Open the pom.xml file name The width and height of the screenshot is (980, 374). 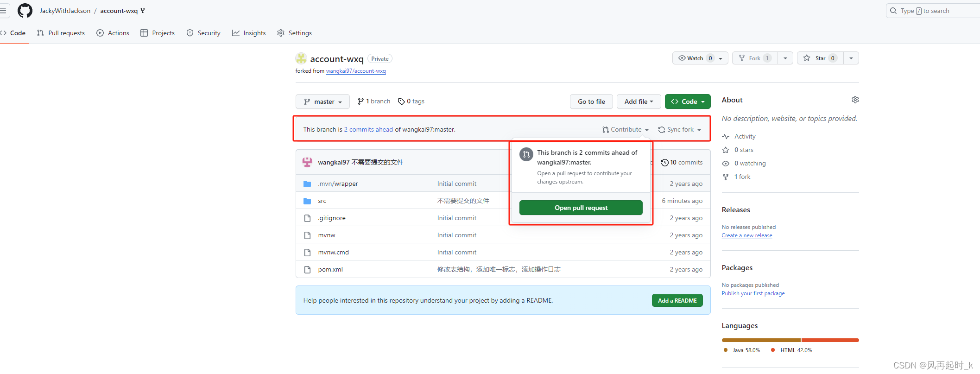[330, 270]
